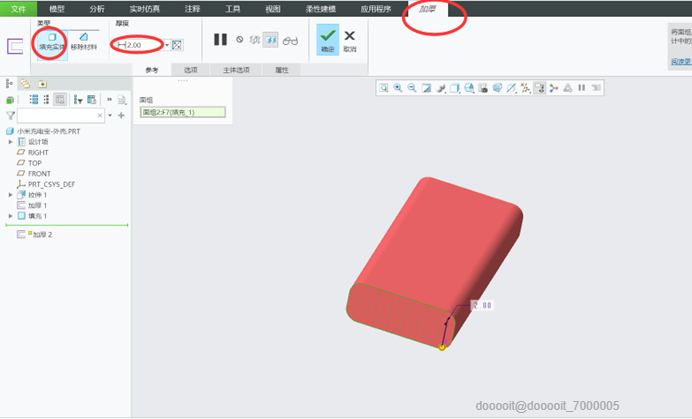Click the zoom in magnifier icon
The image size is (692, 419).
[x=398, y=88]
